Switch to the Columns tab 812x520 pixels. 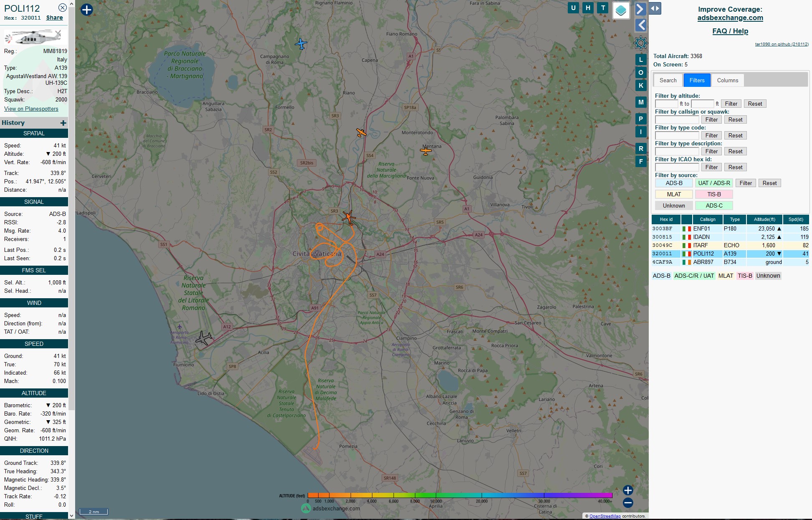click(x=728, y=80)
